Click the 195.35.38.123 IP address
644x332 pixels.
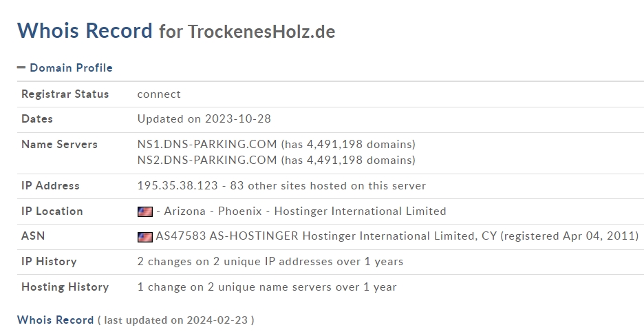[178, 185]
